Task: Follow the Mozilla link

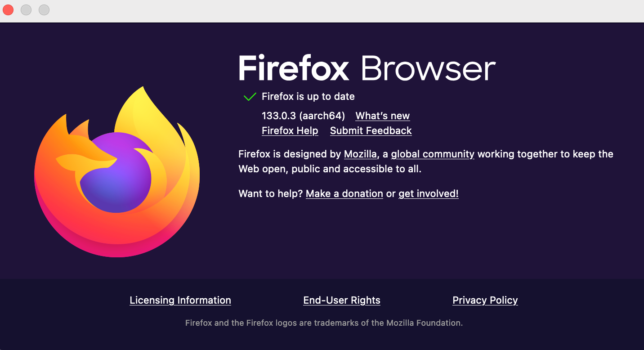Action: click(360, 154)
